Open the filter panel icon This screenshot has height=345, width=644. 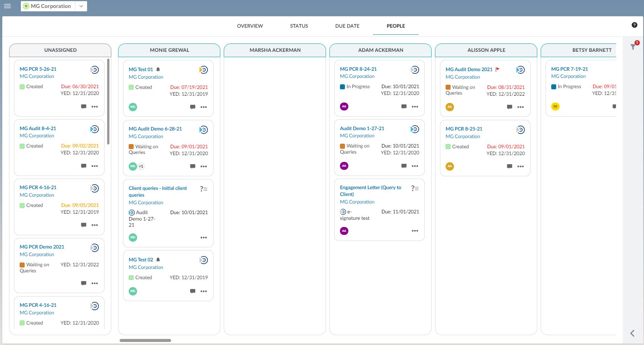(x=633, y=47)
